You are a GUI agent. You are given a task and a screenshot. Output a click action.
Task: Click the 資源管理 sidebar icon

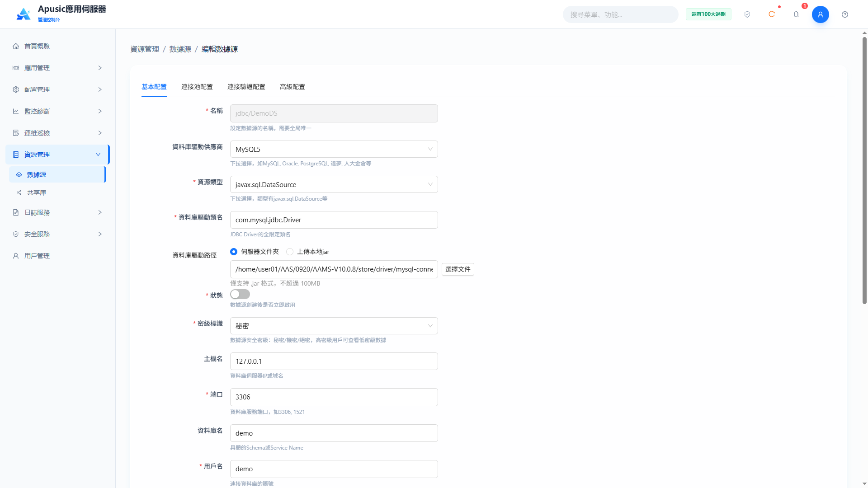coord(16,155)
